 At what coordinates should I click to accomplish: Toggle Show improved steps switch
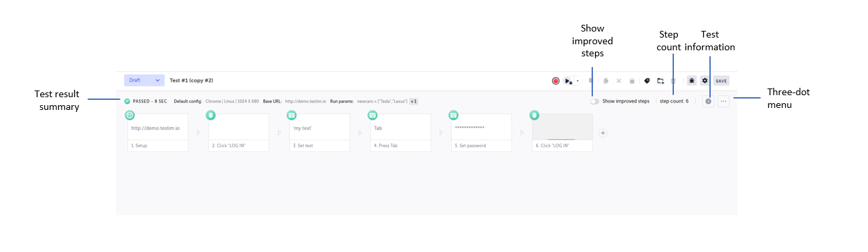pos(594,101)
